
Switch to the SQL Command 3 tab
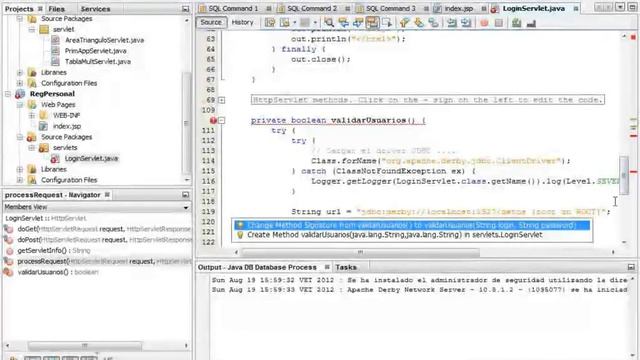click(391, 8)
